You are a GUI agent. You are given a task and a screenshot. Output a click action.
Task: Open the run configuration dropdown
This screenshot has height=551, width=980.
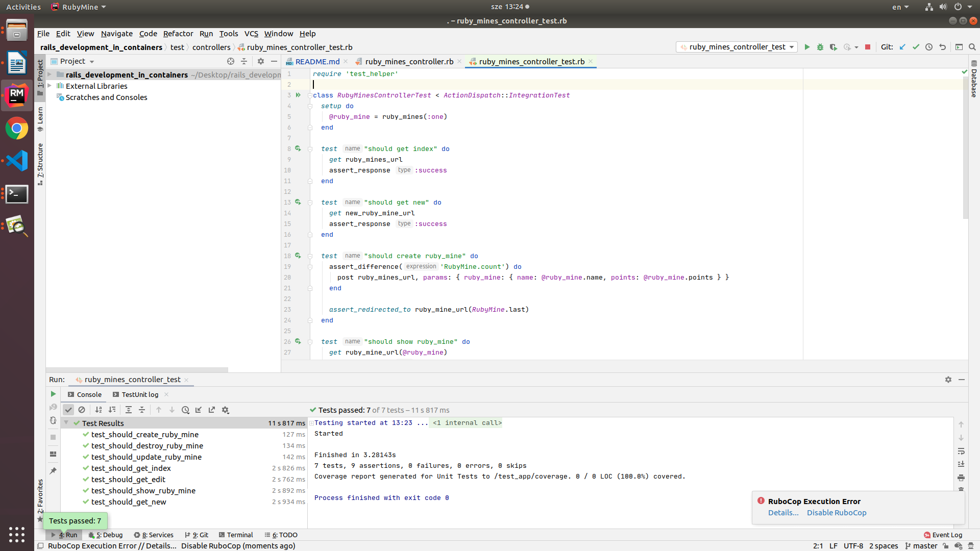tap(737, 47)
